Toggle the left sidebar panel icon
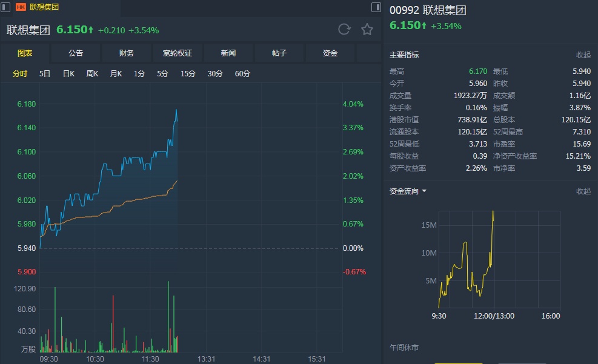This screenshot has width=598, height=364. pyautogui.click(x=5, y=7)
